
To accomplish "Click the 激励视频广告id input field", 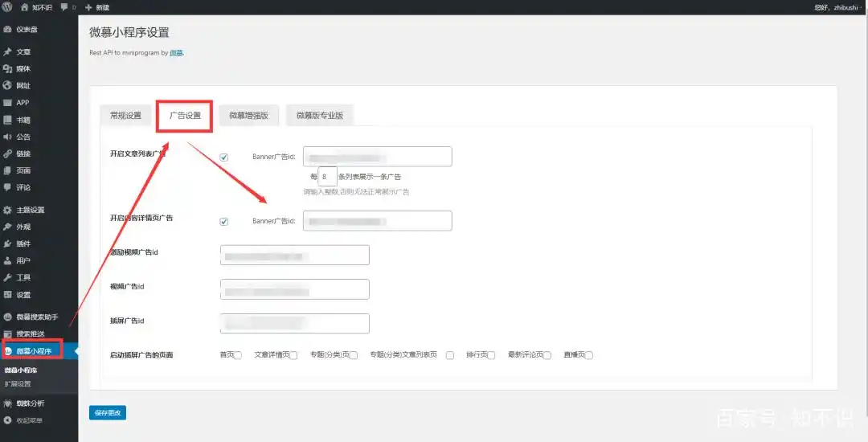I will pos(294,256).
